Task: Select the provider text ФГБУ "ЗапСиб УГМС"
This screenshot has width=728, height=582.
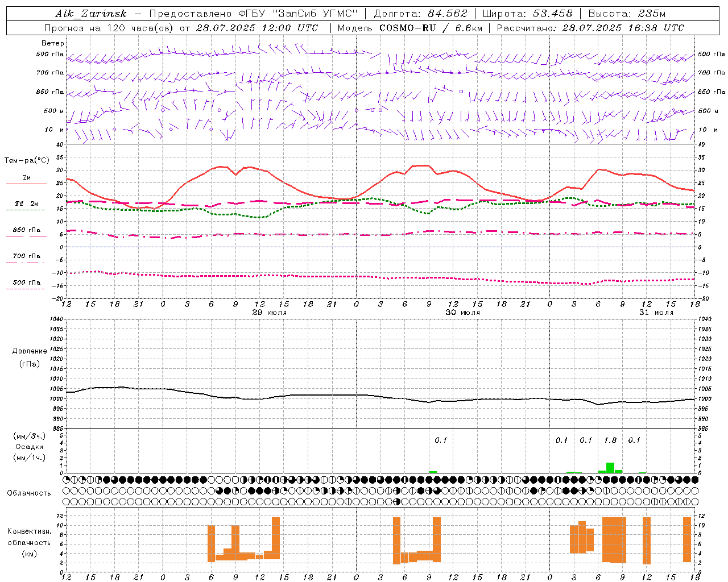Action: (299, 14)
